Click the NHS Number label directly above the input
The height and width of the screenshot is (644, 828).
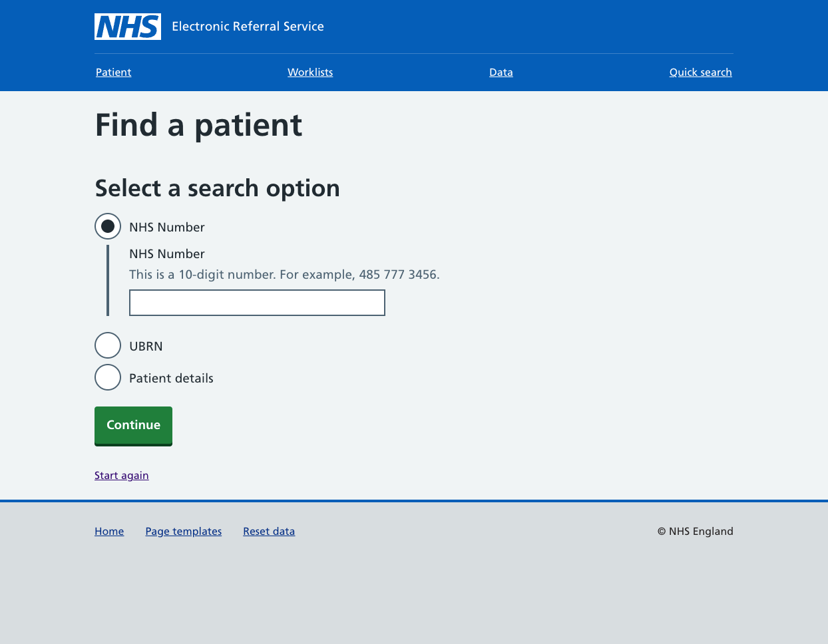(x=166, y=254)
